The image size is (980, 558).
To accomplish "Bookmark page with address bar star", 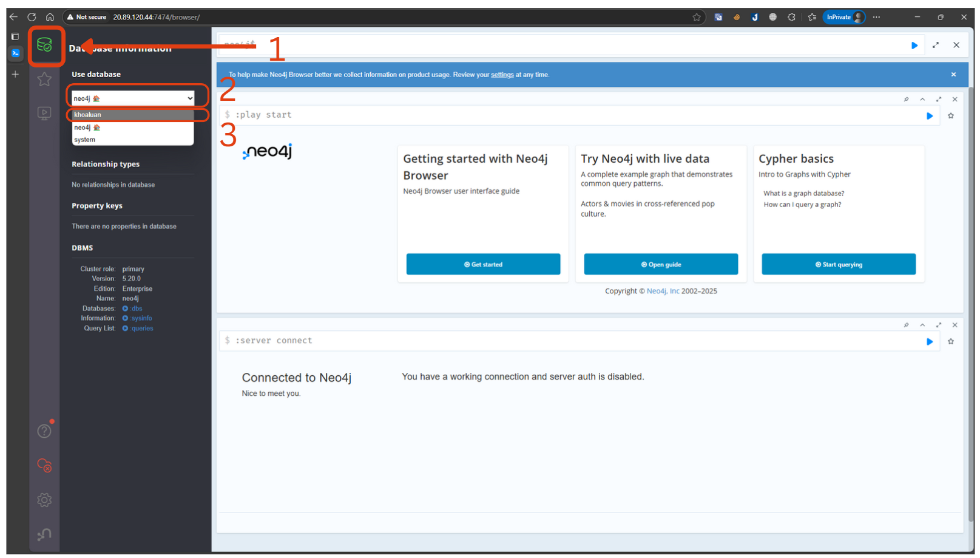I will coord(697,17).
